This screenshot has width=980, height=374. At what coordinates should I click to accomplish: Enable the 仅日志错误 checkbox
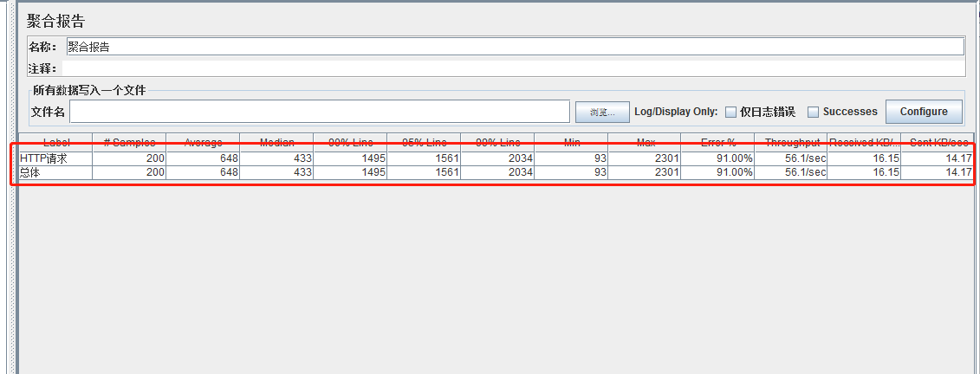(730, 112)
